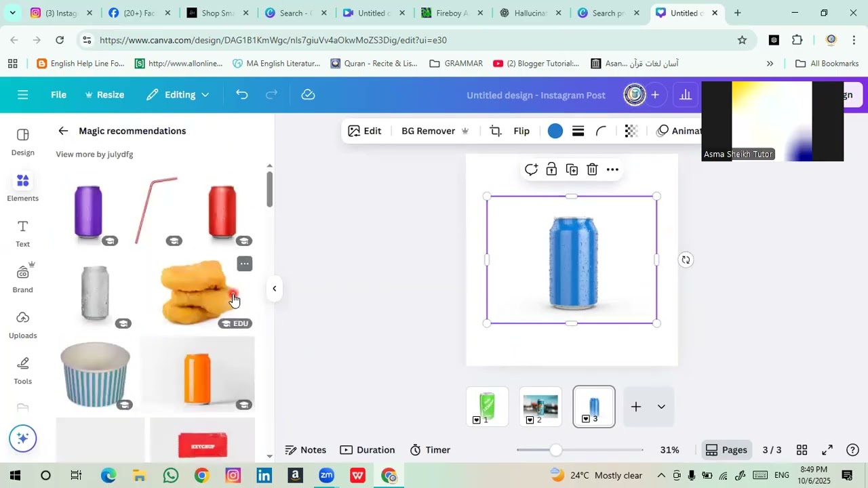Open Chrome tab search dropdown

point(12,13)
